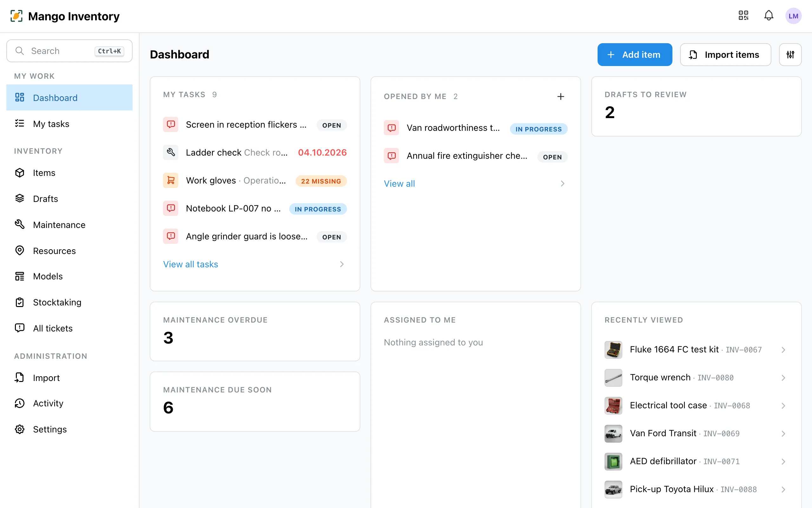This screenshot has height=508, width=812.
Task: View the Activity log
Action: tap(69, 403)
